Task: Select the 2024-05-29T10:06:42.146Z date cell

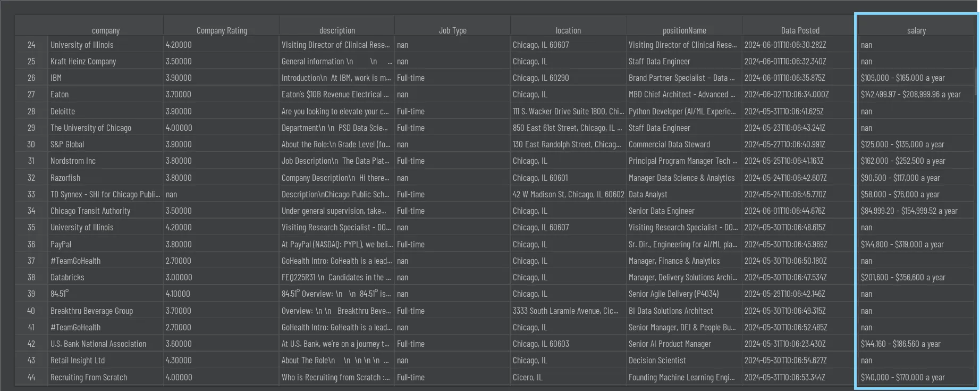Action: (x=800, y=294)
